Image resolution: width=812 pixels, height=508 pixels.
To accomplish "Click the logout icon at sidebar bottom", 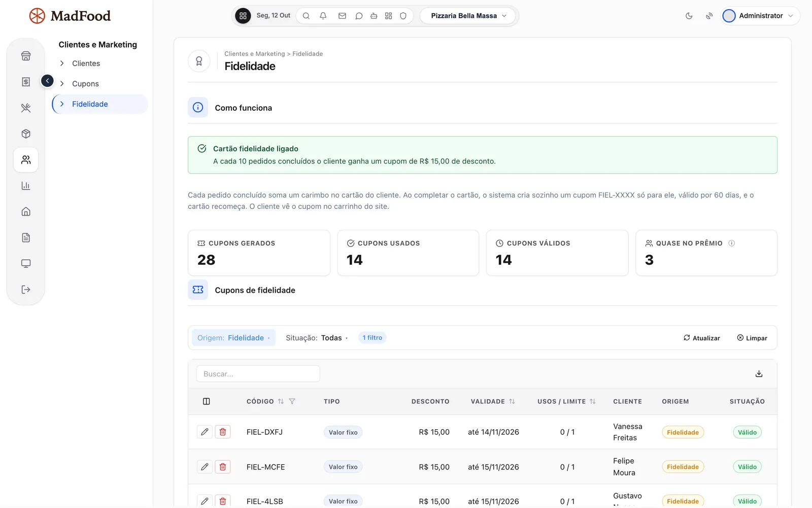I will tap(26, 290).
